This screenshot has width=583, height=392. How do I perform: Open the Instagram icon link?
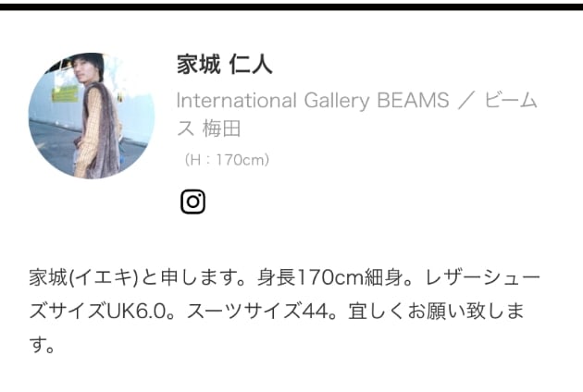point(192,202)
